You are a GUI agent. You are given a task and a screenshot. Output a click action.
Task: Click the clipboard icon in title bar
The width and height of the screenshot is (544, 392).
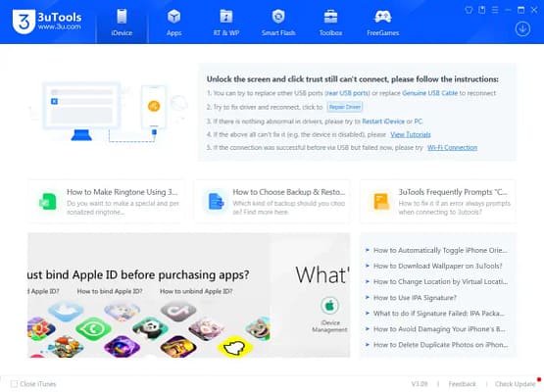482,10
